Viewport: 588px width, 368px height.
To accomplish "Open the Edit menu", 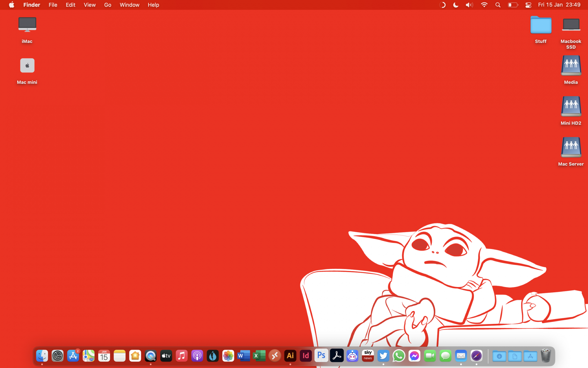I will 71,5.
